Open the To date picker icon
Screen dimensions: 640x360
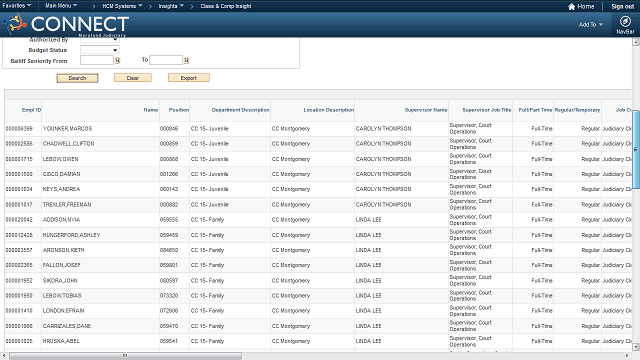pos(187,60)
